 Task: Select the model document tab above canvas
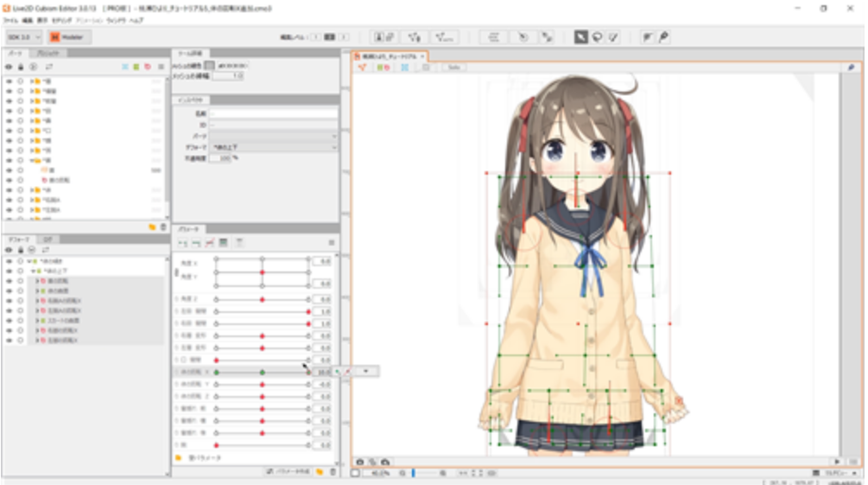[x=390, y=56]
